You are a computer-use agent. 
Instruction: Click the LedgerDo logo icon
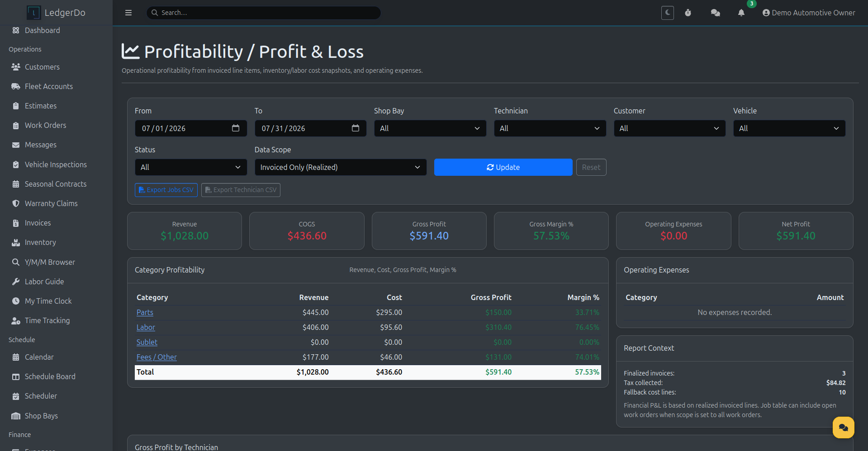pos(33,13)
